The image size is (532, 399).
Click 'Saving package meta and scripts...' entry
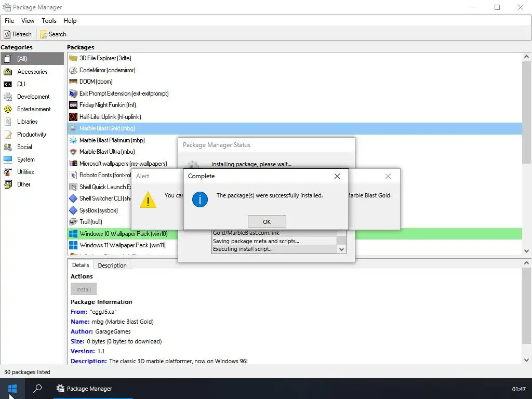pos(256,241)
